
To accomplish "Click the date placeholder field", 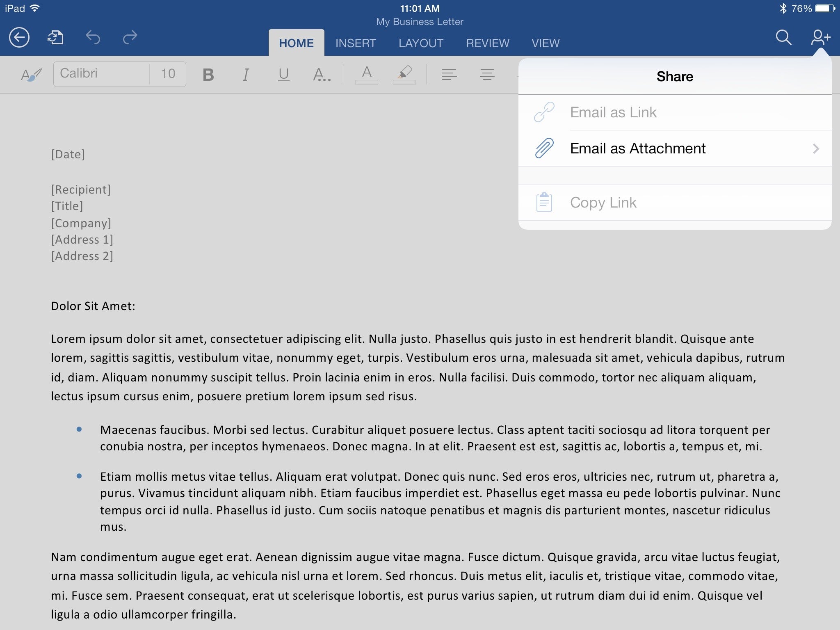I will pyautogui.click(x=67, y=153).
